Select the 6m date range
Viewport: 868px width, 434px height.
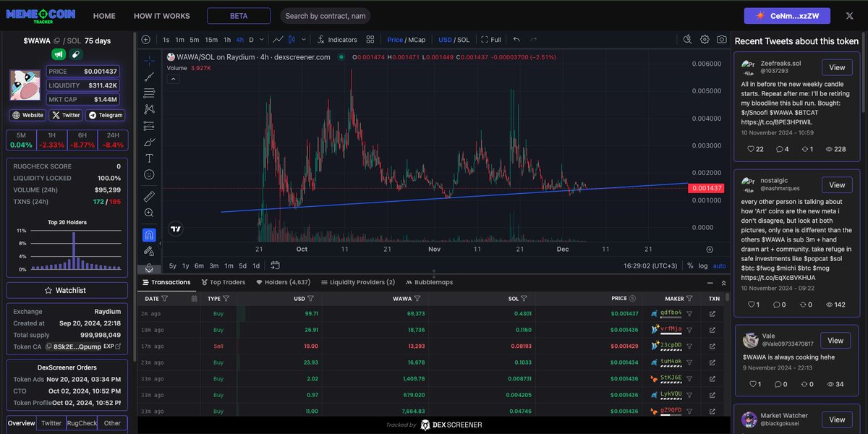coord(199,265)
